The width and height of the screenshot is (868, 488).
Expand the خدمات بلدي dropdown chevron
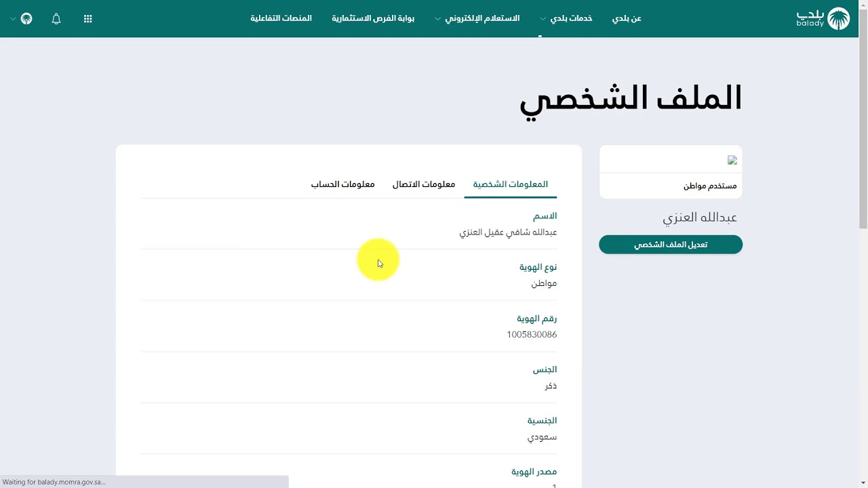click(542, 19)
